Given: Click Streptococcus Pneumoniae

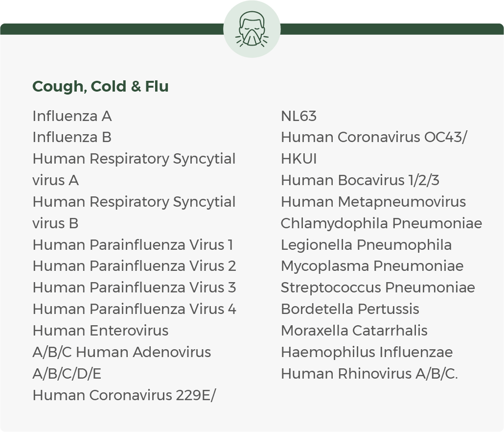Looking at the screenshot, I should point(378,288).
